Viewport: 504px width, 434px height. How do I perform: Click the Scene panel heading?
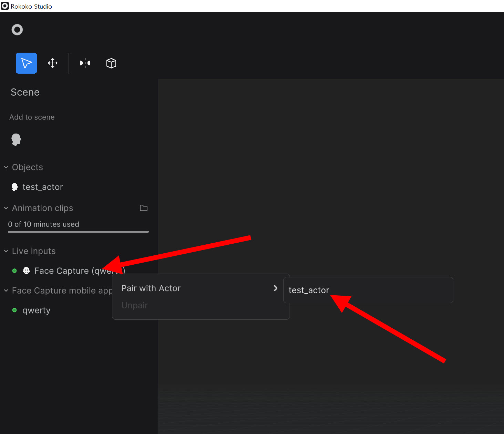(25, 92)
